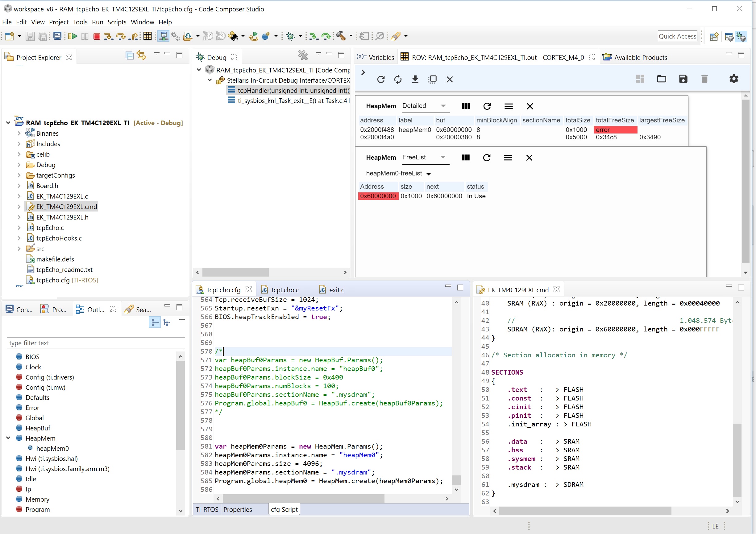
Task: Click Remove All Terminated Launches icon
Action: tap(303, 55)
